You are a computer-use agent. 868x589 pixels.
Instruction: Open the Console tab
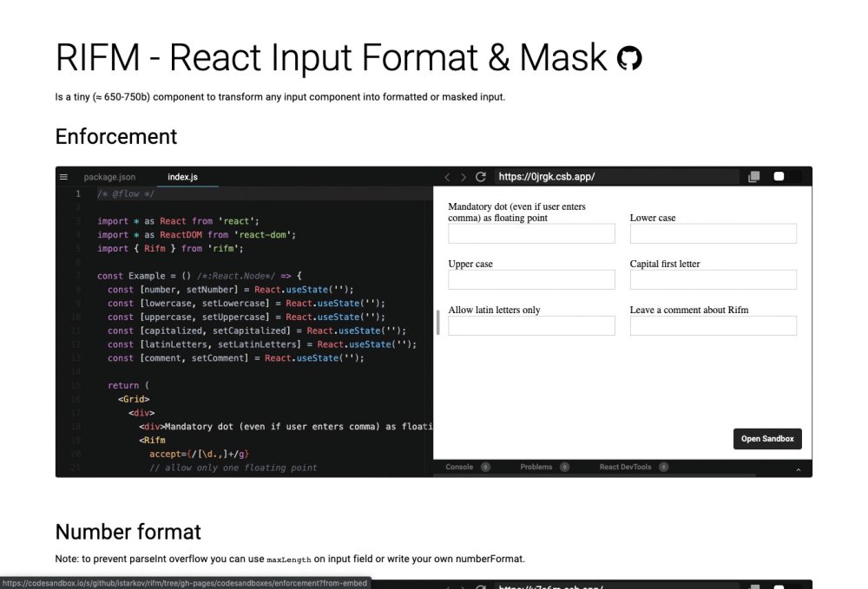click(459, 467)
